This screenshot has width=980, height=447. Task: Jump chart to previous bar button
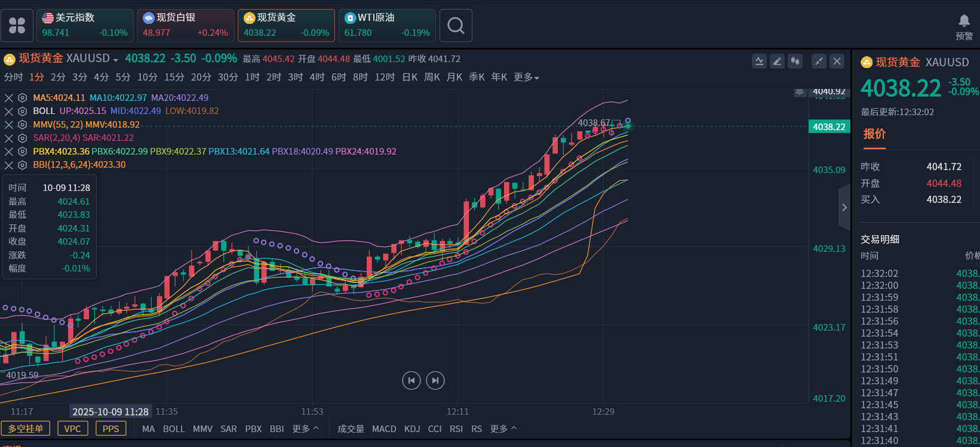(411, 380)
